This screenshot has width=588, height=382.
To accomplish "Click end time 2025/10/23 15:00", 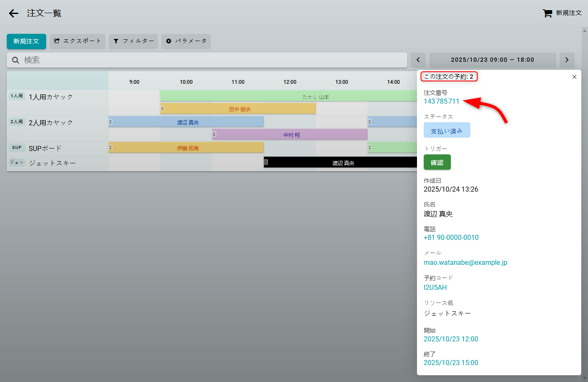I will [x=451, y=363].
